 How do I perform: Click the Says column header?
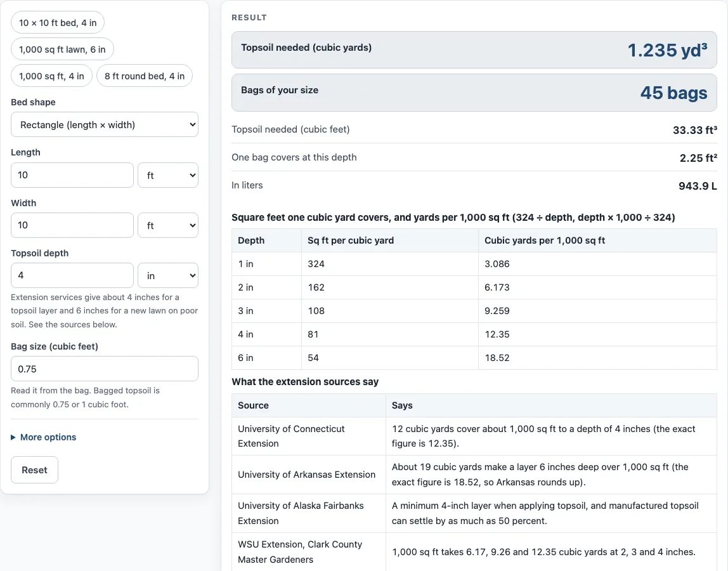tap(551, 405)
